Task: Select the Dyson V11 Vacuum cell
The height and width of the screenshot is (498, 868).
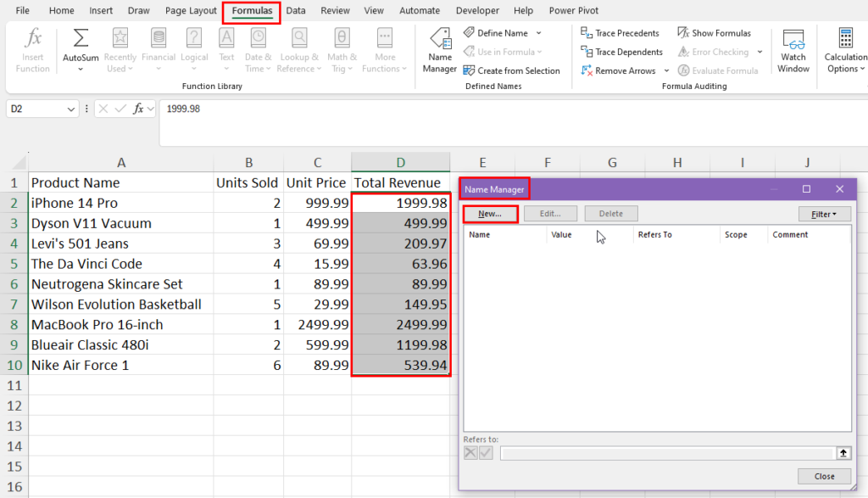Action: click(120, 223)
